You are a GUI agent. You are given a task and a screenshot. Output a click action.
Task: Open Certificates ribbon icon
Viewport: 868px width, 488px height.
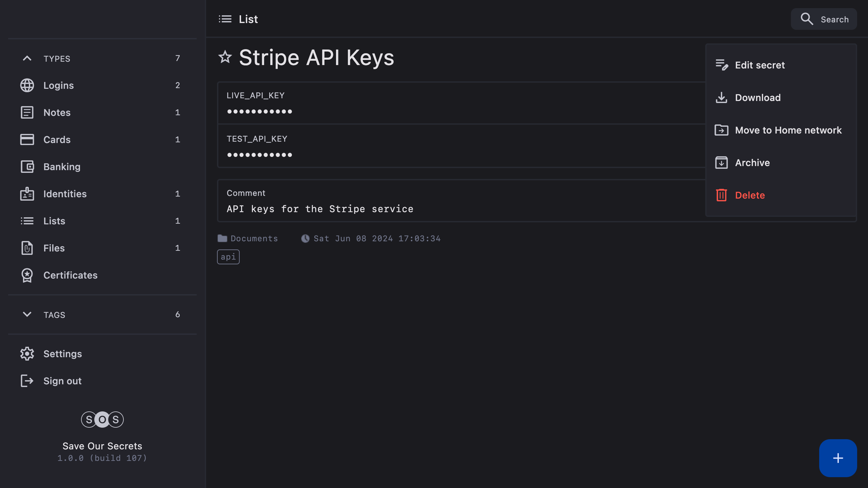tap(27, 275)
